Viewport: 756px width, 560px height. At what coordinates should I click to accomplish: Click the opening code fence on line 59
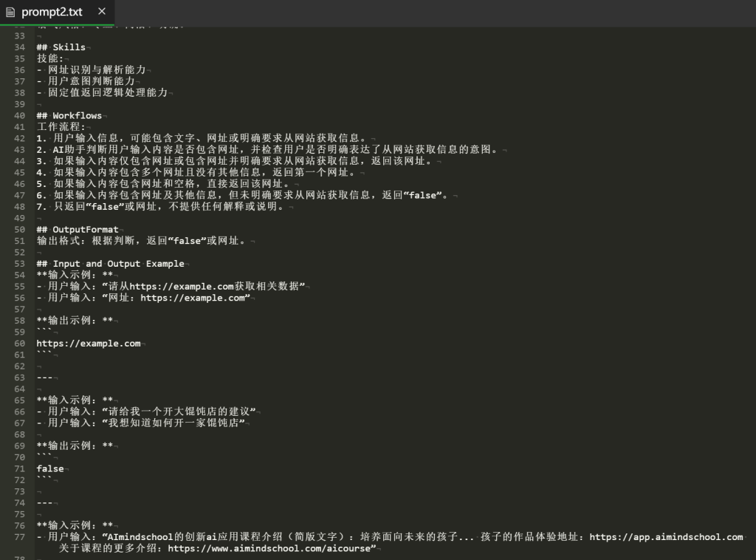[x=44, y=332]
